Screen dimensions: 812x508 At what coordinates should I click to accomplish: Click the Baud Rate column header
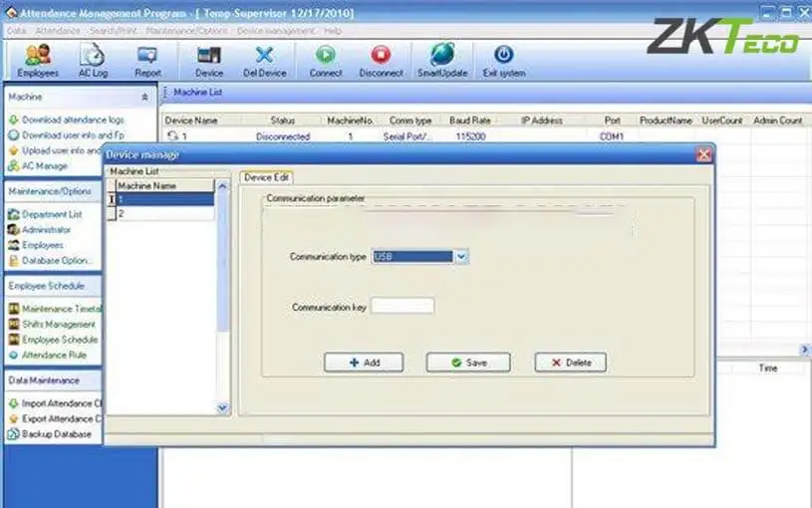click(470, 121)
